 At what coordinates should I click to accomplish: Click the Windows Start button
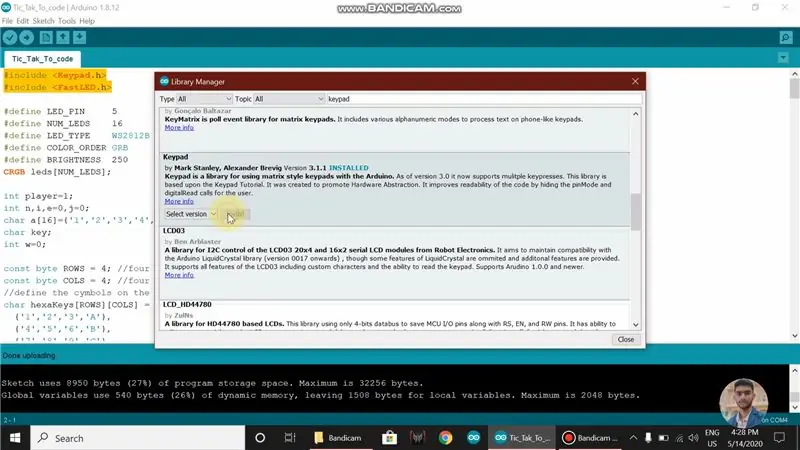15,438
